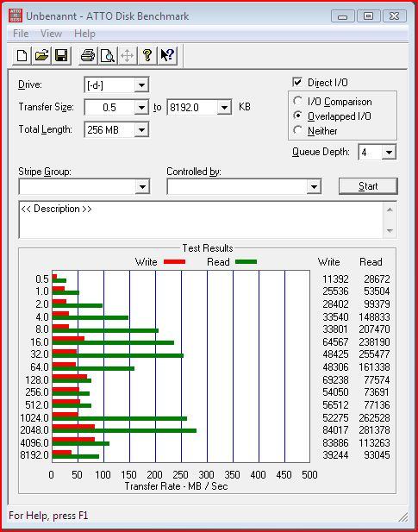Minimize the ATTO Disk Benchmark window
The width and height of the screenshot is (418, 532).
click(343, 16)
